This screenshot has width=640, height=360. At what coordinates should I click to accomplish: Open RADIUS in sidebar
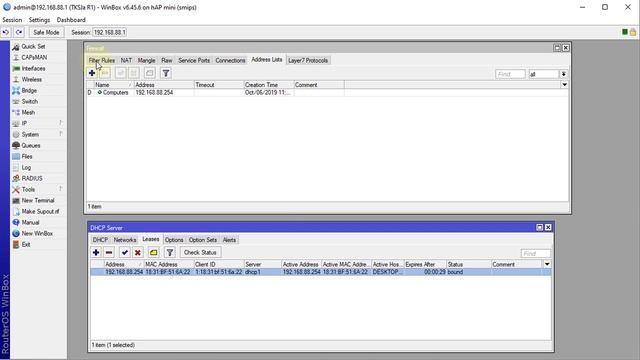[32, 178]
